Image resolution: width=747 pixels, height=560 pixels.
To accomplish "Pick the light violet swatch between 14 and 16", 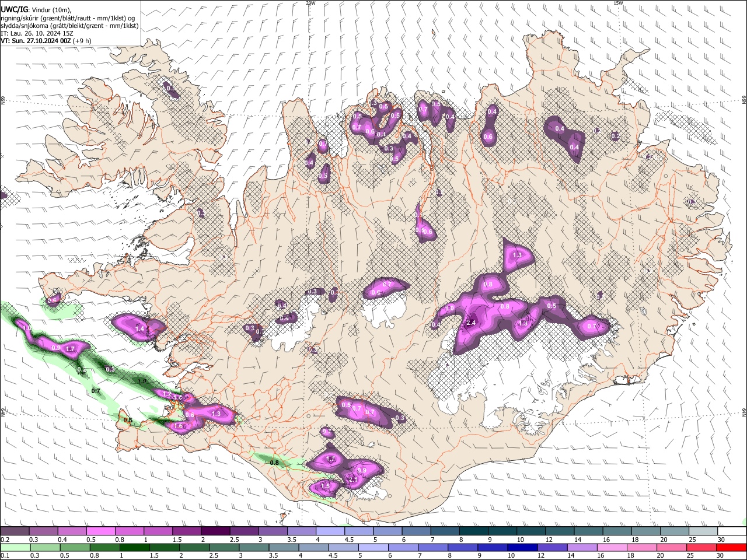I will coord(582,547).
